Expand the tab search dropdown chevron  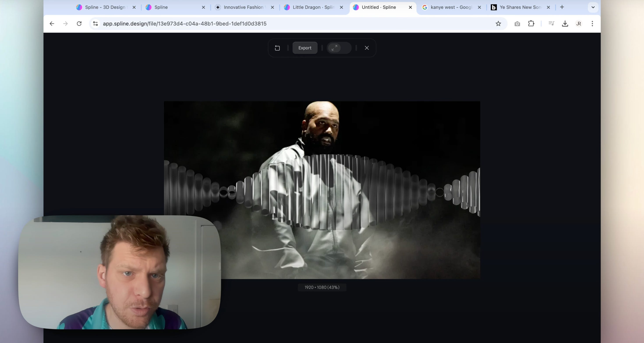click(x=593, y=7)
